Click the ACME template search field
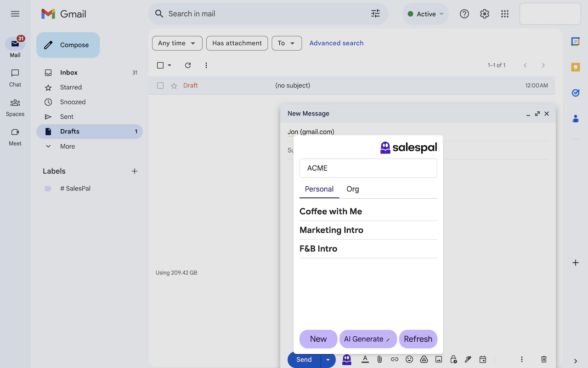This screenshot has height=368, width=588. click(368, 168)
